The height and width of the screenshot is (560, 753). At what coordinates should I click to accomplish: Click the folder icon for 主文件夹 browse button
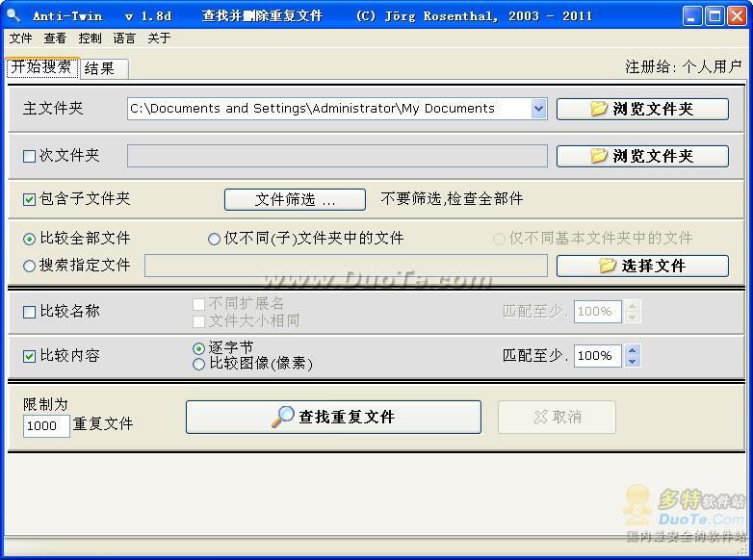[x=599, y=109]
